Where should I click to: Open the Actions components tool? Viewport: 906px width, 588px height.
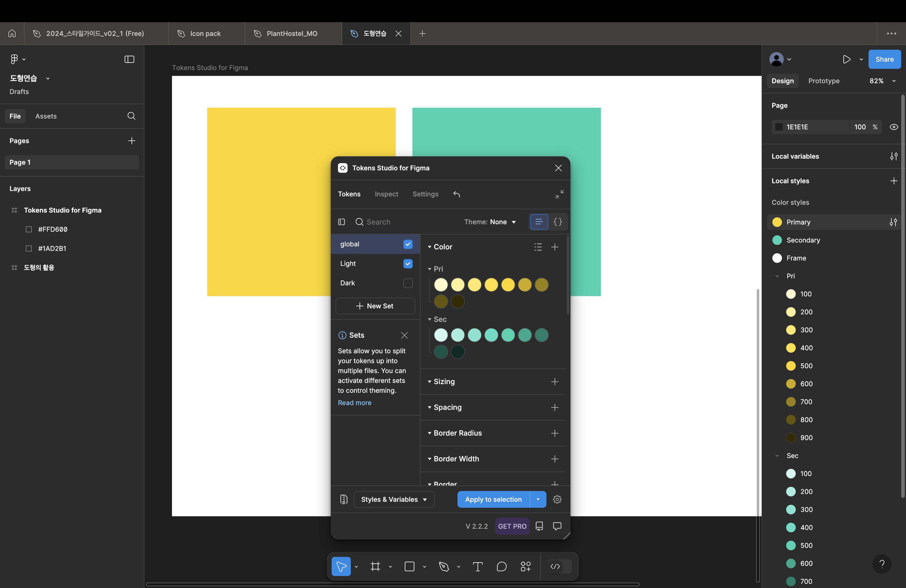[526, 567]
